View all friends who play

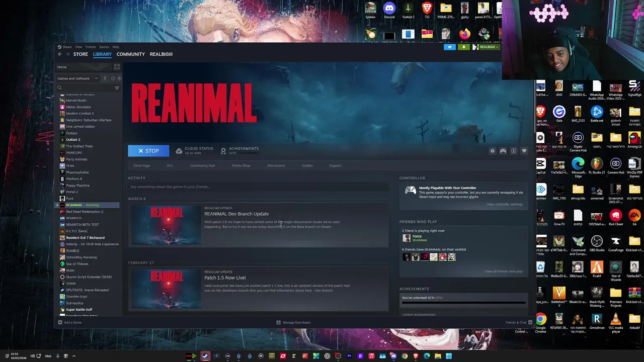pyautogui.click(x=504, y=271)
